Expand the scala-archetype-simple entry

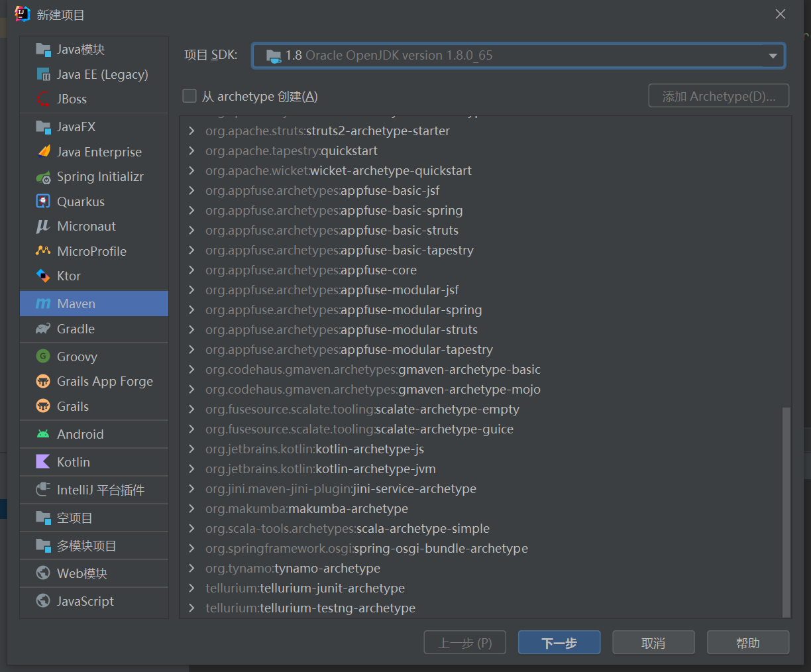[191, 529]
